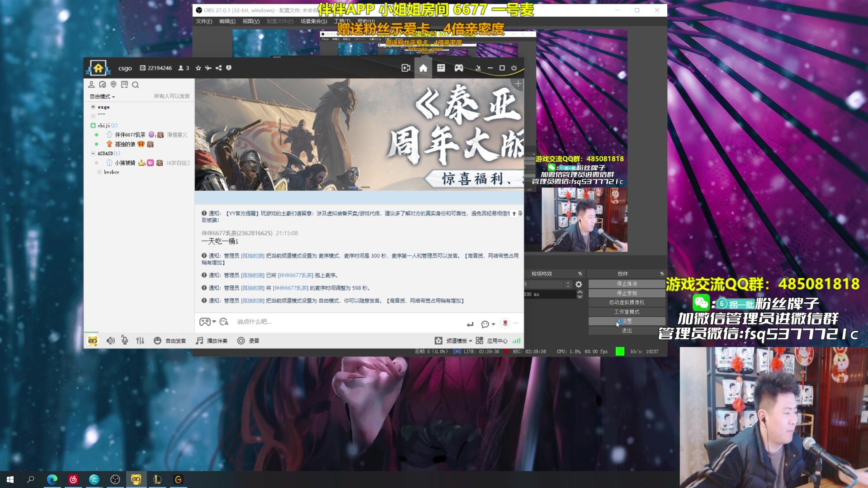Click the enter/send arrow icon in chat
Screen dimensions: 868x488
point(470,324)
